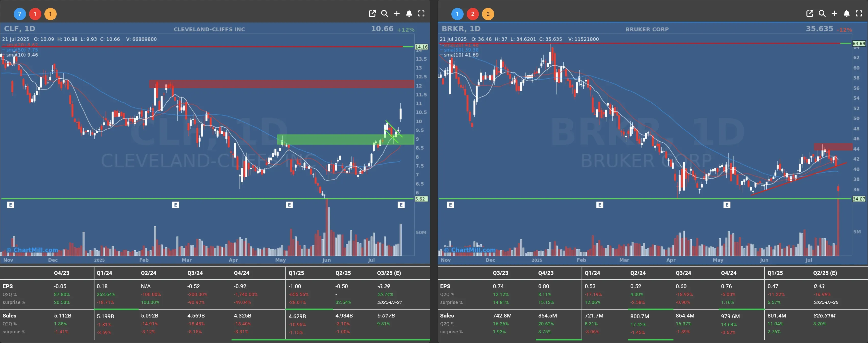Click the red resistance zone on BRKR chart
Viewport: 868px width, 343px height.
click(833, 146)
